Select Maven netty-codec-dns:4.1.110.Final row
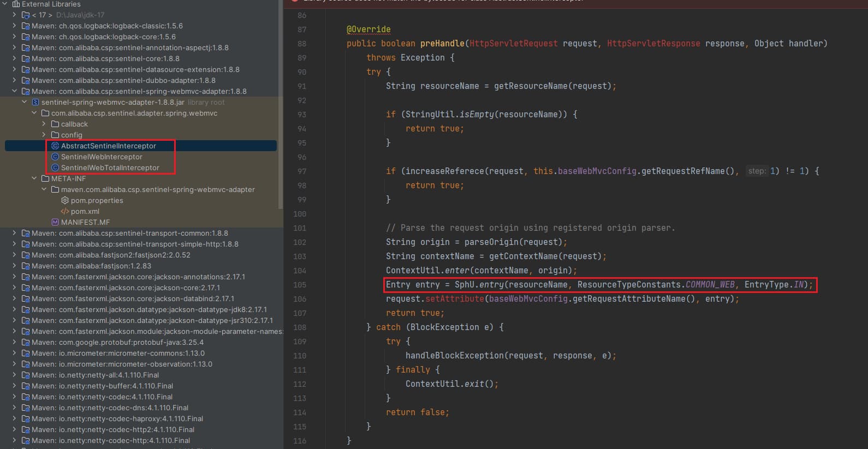This screenshot has width=868, height=449. click(x=141, y=408)
